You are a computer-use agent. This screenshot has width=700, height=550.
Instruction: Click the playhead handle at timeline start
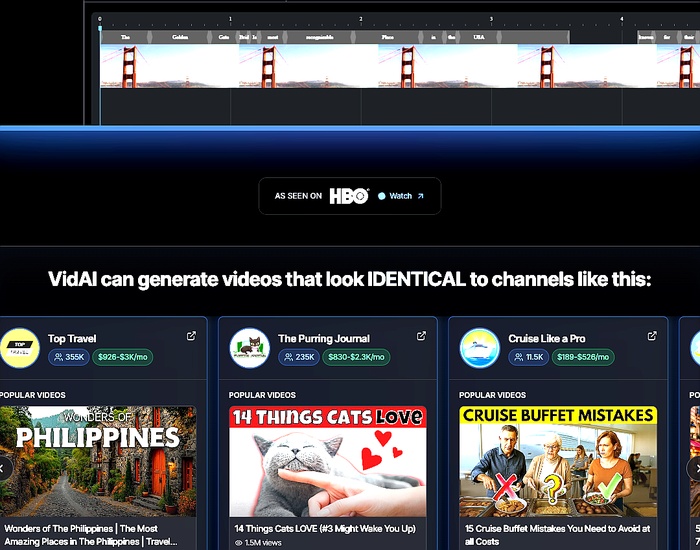[100, 29]
